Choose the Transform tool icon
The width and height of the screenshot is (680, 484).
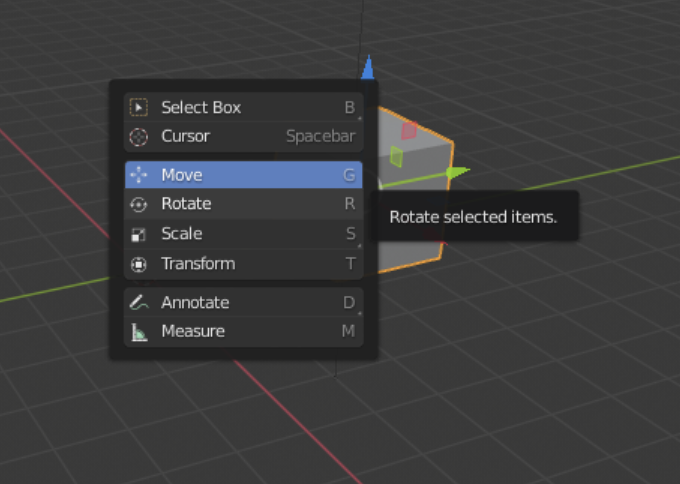(139, 264)
